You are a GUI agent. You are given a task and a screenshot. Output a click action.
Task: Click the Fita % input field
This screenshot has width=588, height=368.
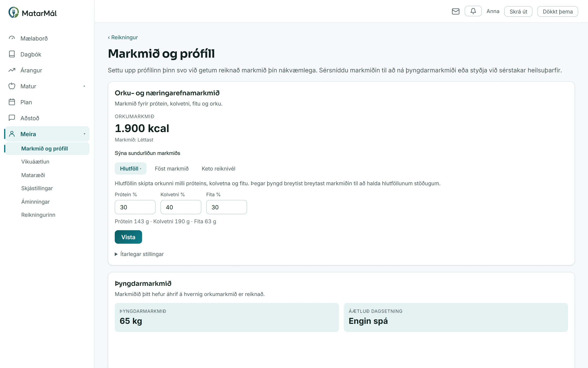pyautogui.click(x=226, y=207)
